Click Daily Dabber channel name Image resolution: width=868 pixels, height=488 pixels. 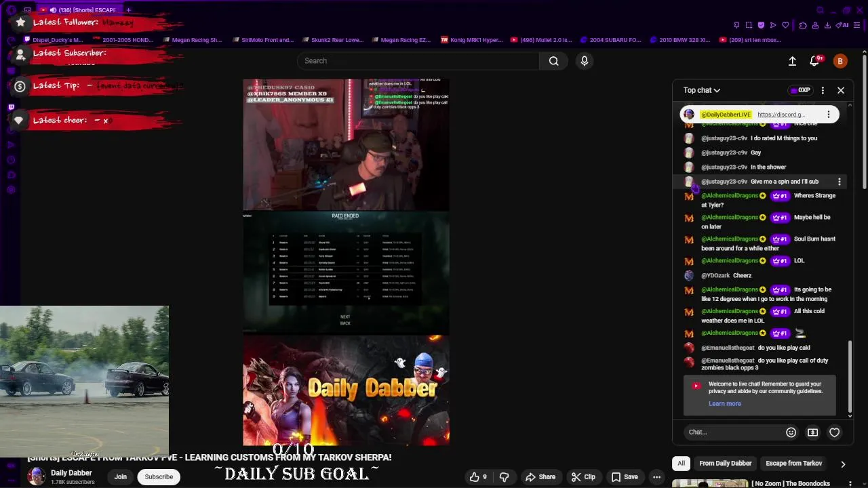(71, 473)
